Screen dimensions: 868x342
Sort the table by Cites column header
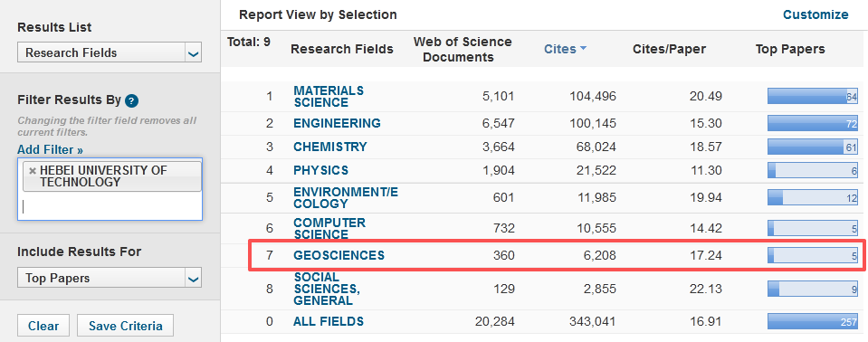coord(560,49)
